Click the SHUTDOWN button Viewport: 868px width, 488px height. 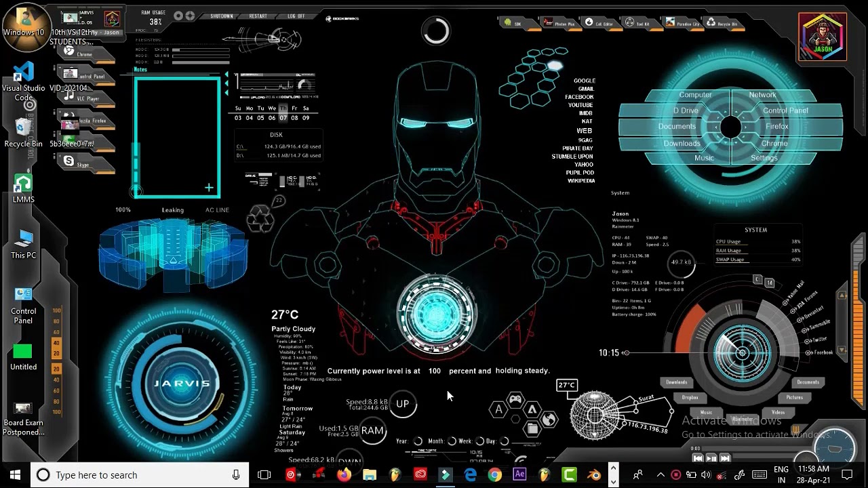[x=221, y=16]
